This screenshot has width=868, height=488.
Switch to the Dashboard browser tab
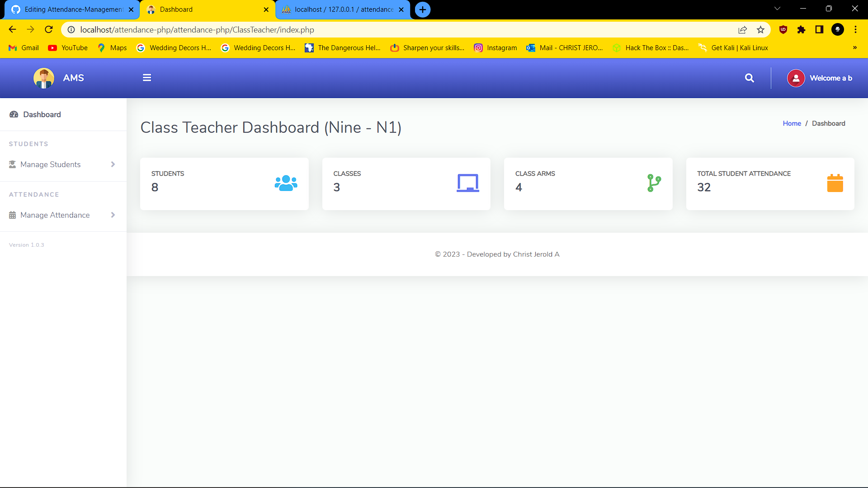(x=199, y=9)
